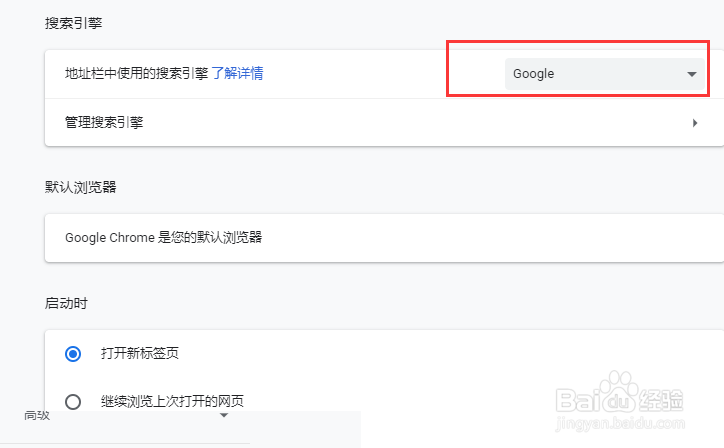Open the 了解详情 link
This screenshot has width=724, height=448.
[x=237, y=73]
